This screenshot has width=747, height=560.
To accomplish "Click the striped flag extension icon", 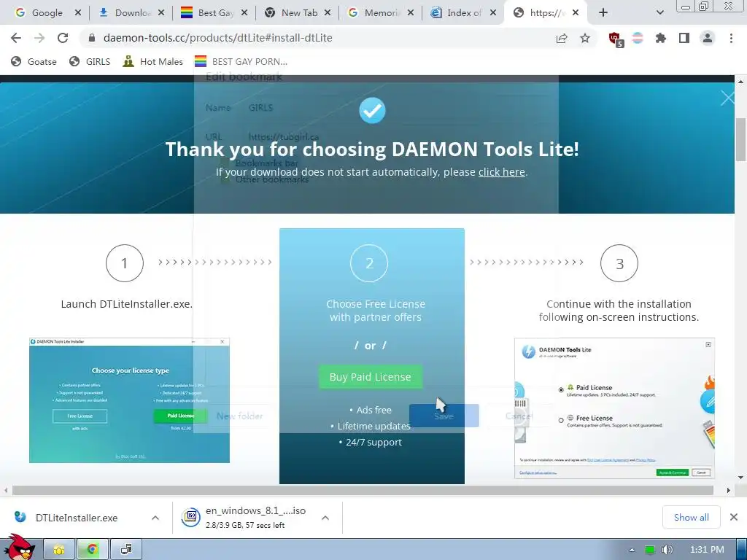I will 638,38.
